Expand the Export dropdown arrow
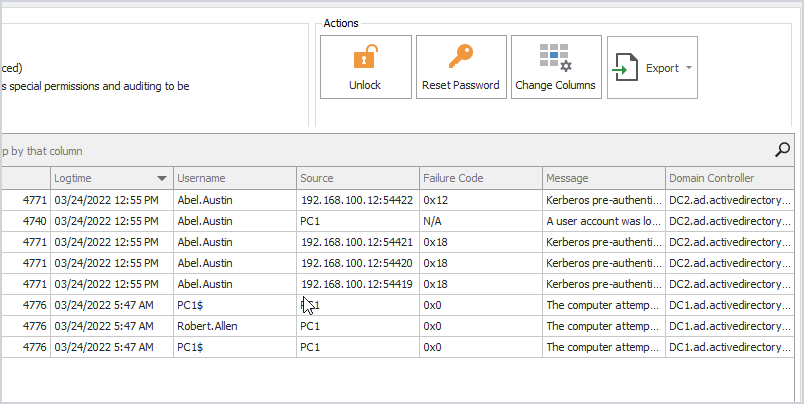The height and width of the screenshot is (404, 804). click(689, 68)
